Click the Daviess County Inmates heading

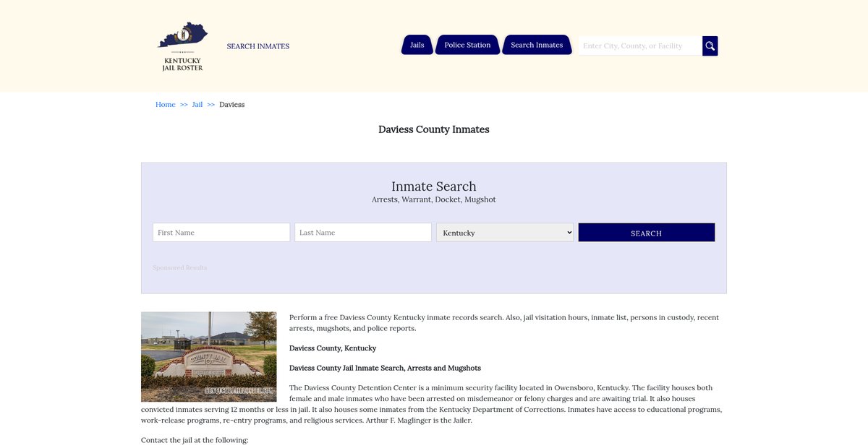434,129
